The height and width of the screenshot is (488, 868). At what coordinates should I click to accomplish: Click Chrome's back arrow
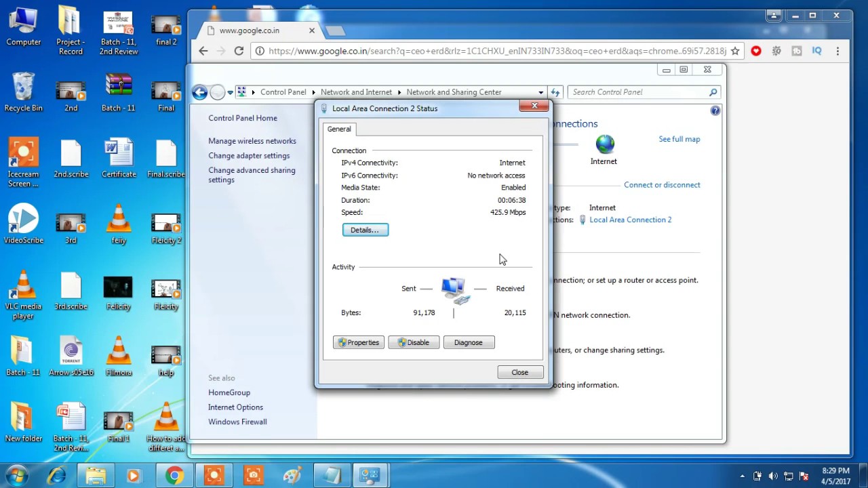coord(203,51)
